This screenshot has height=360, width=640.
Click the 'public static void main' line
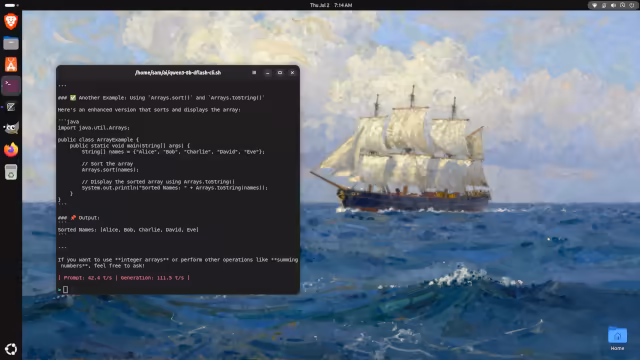click(x=130, y=146)
